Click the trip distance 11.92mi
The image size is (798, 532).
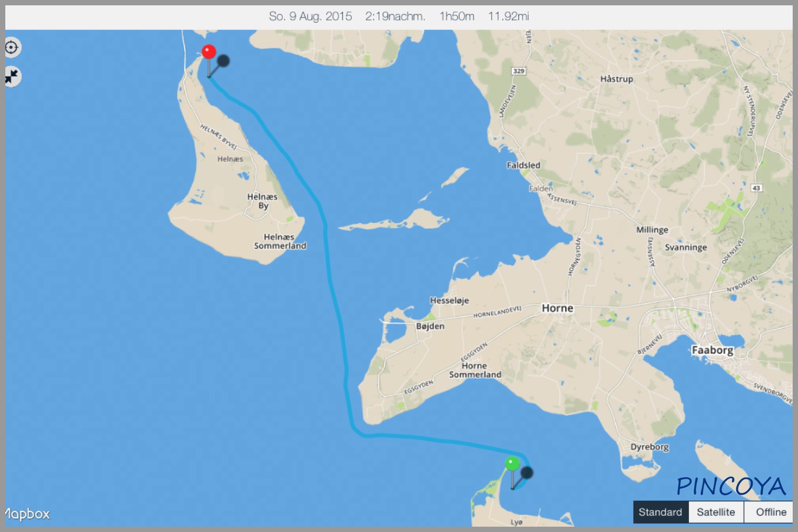click(509, 16)
